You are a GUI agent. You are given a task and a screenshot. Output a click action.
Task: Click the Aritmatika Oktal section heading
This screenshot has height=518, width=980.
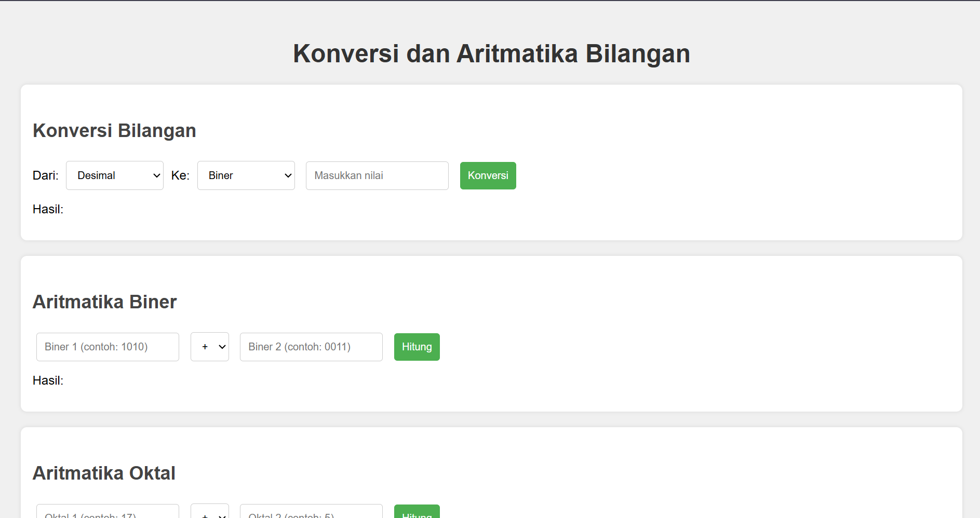tap(104, 473)
